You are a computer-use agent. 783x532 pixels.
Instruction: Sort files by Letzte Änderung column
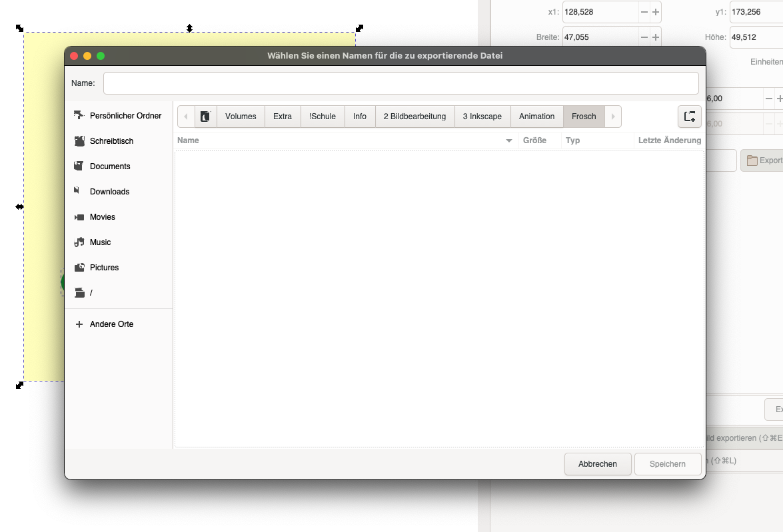tap(669, 140)
